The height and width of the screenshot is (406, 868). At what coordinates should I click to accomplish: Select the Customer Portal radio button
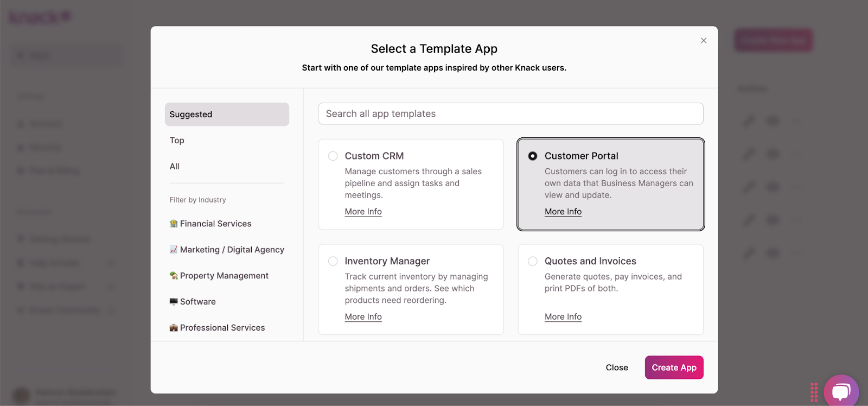tap(533, 156)
